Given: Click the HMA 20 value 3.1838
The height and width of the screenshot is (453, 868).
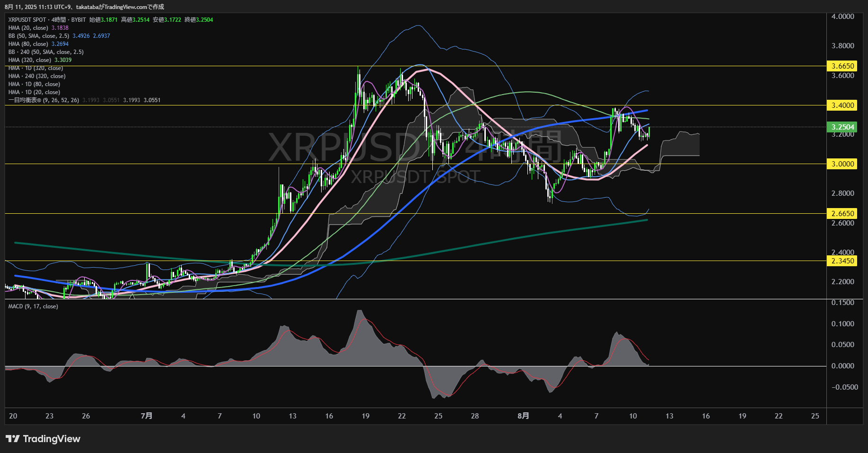Looking at the screenshot, I should tap(60, 28).
